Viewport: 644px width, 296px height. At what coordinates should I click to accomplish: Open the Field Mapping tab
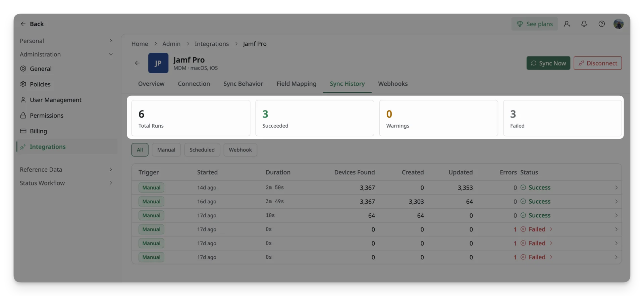click(296, 84)
